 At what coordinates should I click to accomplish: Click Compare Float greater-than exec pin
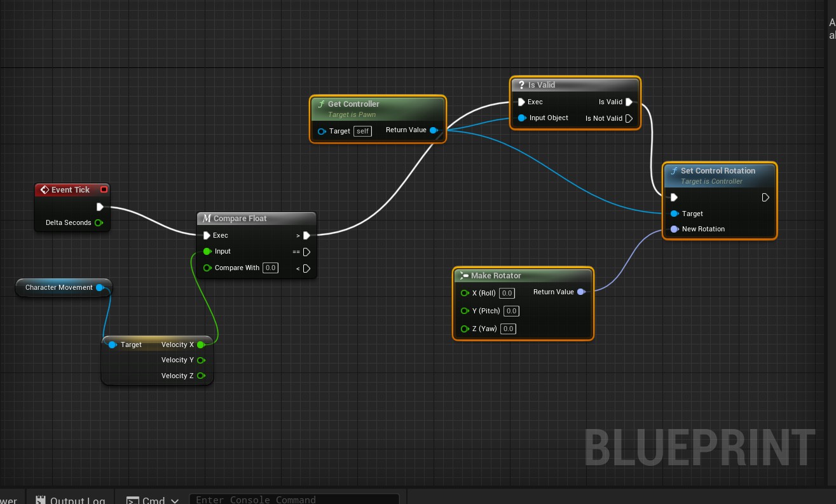[306, 235]
